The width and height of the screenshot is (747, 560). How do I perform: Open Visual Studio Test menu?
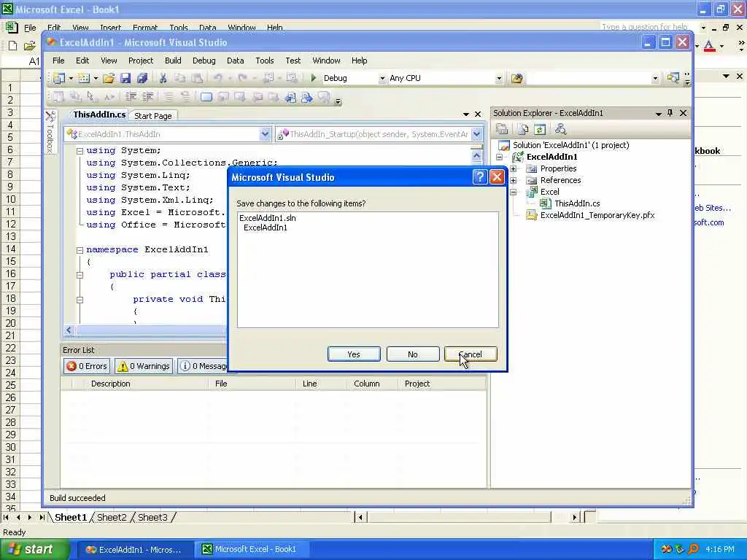point(293,61)
